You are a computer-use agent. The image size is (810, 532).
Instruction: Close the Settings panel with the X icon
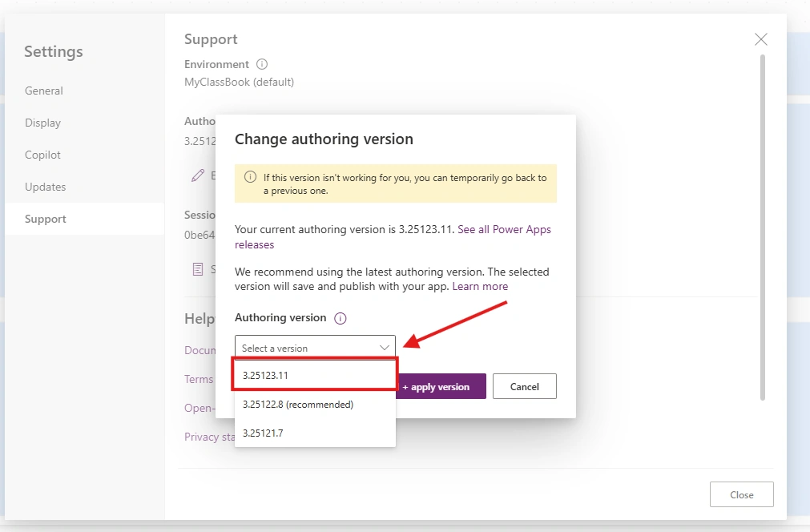(760, 39)
